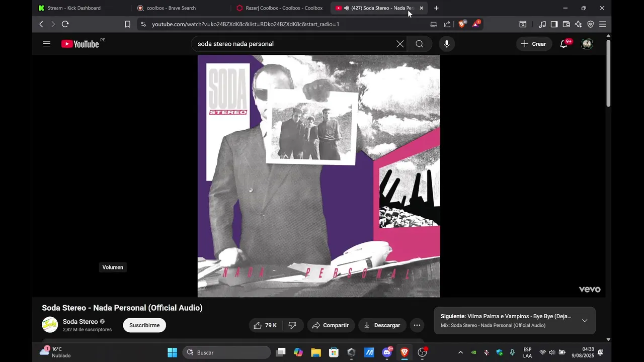
Task: Open the Soda Stereo channel avatar
Action: tap(50, 325)
